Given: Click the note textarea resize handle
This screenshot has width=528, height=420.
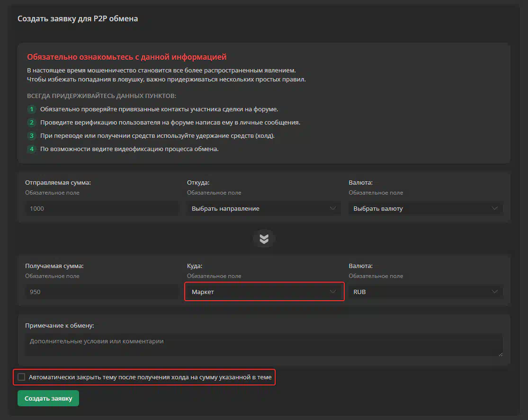Looking at the screenshot, I should (500, 353).
